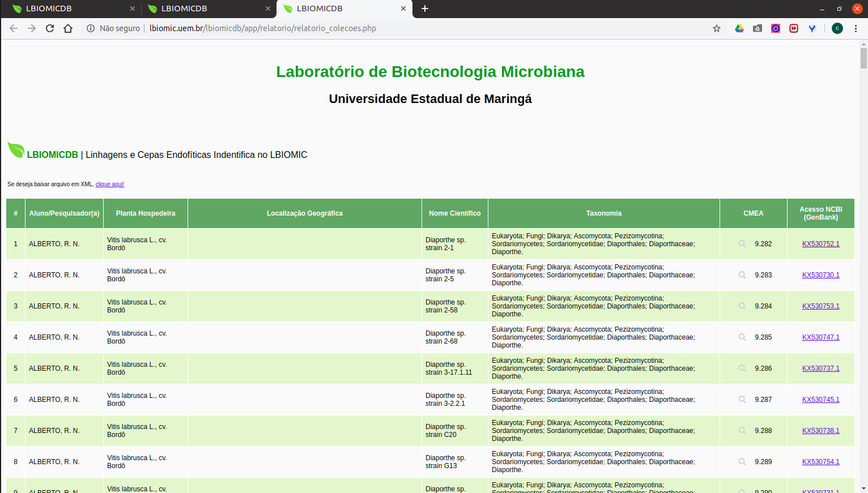The width and height of the screenshot is (868, 493).
Task: Click the 'Acesso NCBI (GenBank)' column header
Action: point(821,213)
